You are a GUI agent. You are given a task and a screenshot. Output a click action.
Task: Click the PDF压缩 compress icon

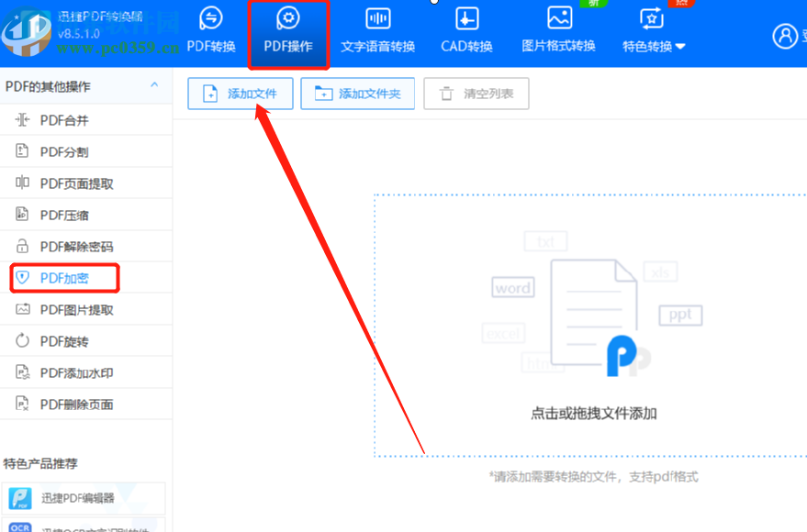22,214
